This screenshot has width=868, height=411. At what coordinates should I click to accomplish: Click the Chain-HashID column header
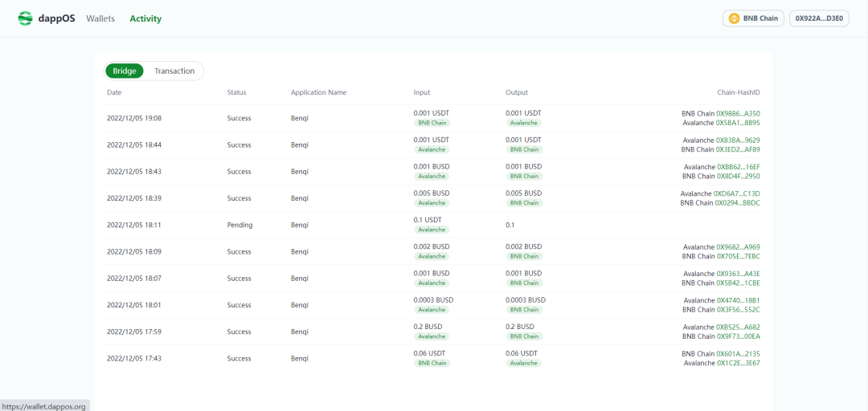click(738, 92)
